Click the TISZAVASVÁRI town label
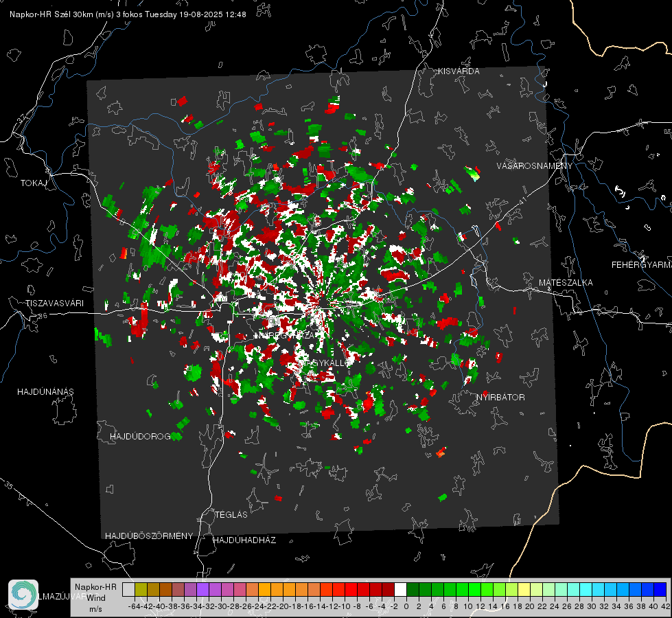Image resolution: width=672 pixels, height=618 pixels. [x=54, y=304]
